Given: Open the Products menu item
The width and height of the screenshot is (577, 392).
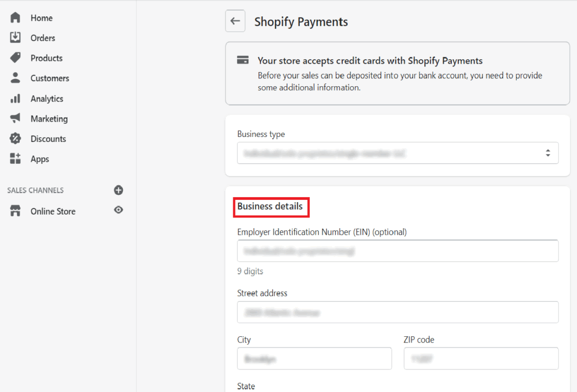Looking at the screenshot, I should coord(46,58).
